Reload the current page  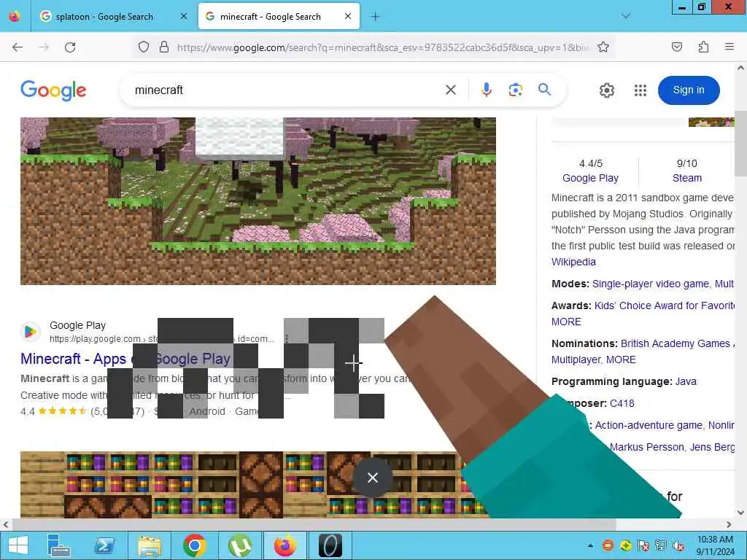[70, 47]
